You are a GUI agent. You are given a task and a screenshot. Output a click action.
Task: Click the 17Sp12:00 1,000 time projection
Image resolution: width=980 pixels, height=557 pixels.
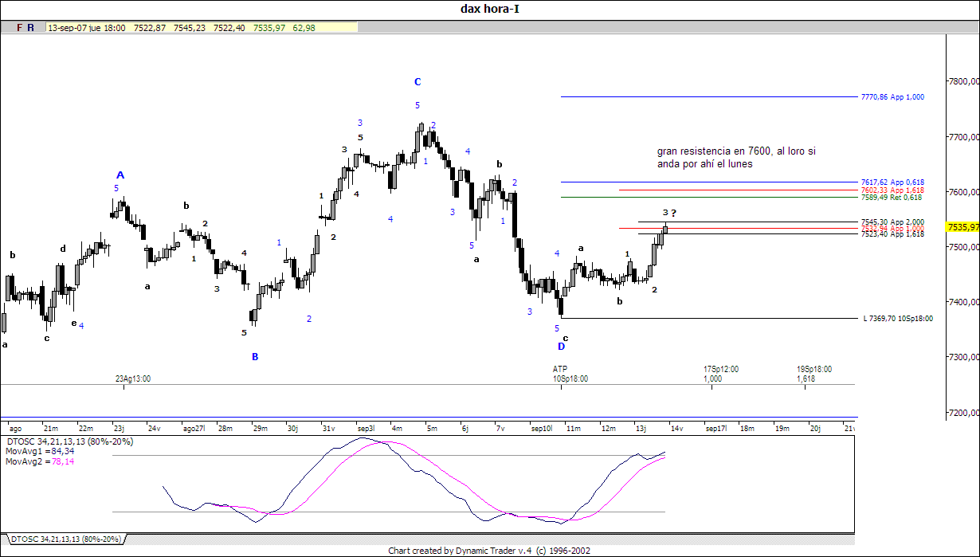(720, 375)
